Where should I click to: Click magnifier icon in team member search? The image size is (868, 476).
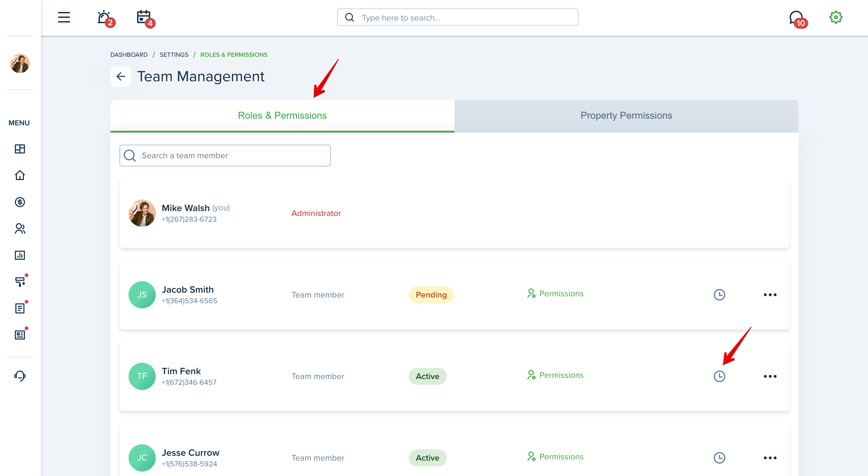[130, 156]
